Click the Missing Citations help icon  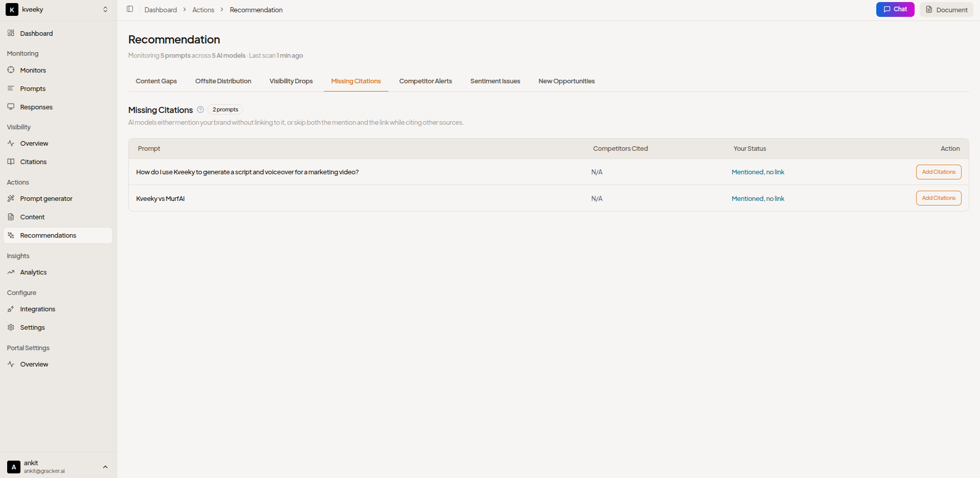click(x=200, y=109)
